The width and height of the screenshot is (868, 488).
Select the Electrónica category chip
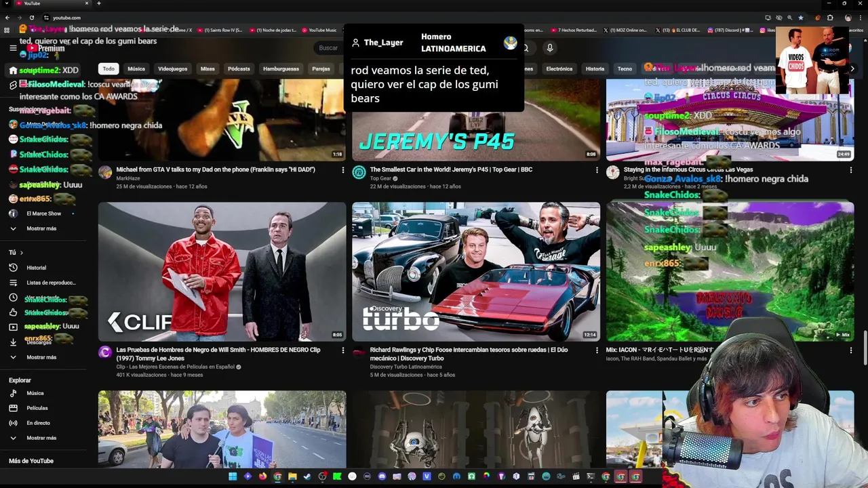coord(559,68)
